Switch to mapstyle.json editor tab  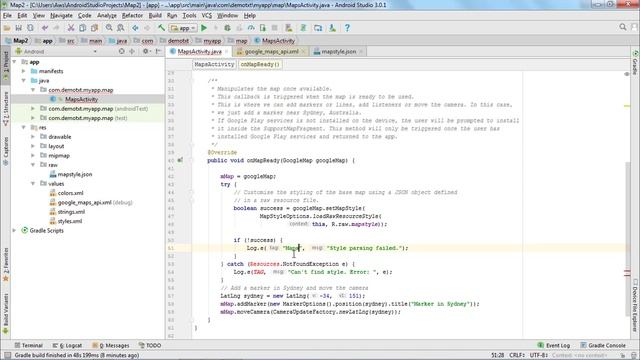tap(338, 52)
